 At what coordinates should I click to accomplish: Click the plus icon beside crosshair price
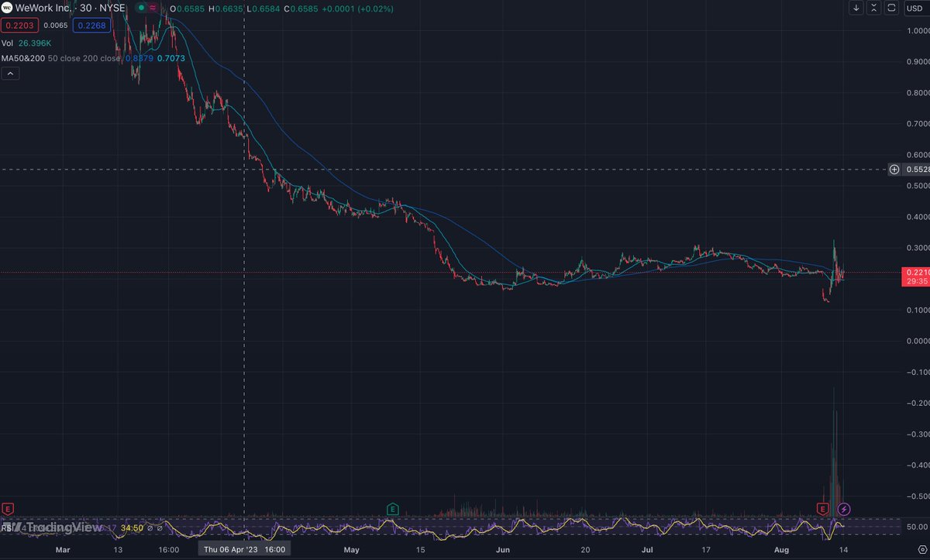pos(894,170)
